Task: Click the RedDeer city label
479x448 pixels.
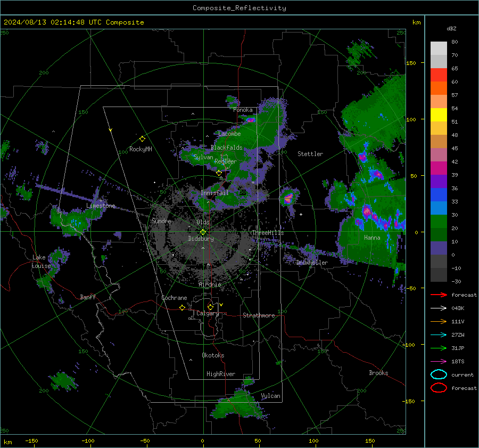Action: coord(226,161)
